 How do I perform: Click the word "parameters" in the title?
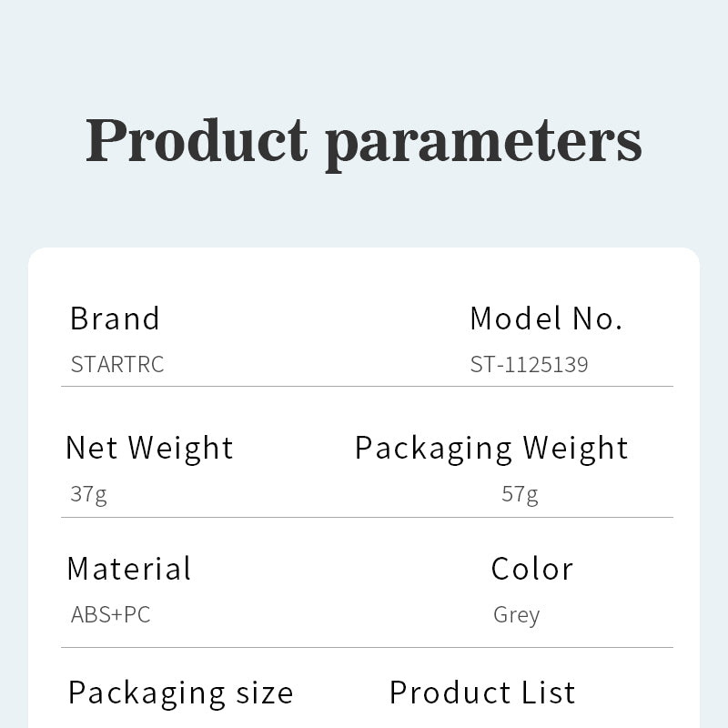tap(483, 144)
